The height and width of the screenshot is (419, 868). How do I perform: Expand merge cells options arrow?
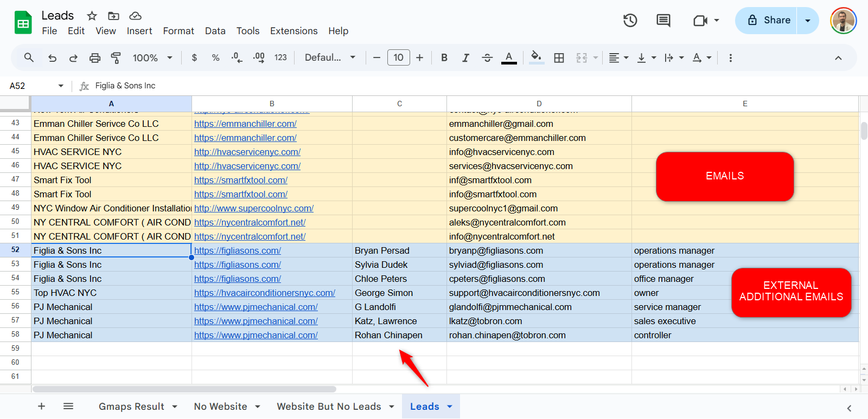pos(596,57)
